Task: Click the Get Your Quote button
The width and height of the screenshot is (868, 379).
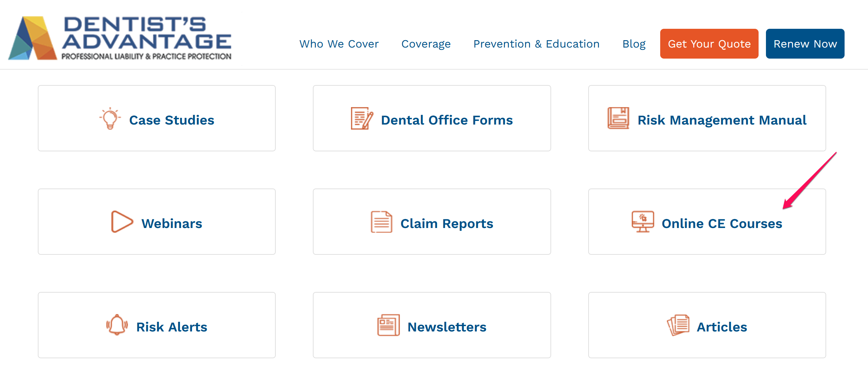Action: click(x=709, y=44)
